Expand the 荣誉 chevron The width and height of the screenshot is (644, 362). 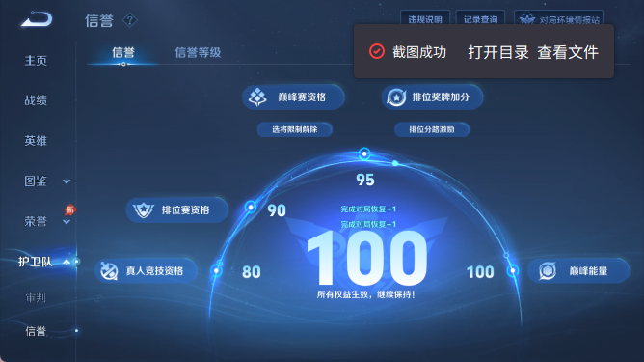(x=67, y=222)
